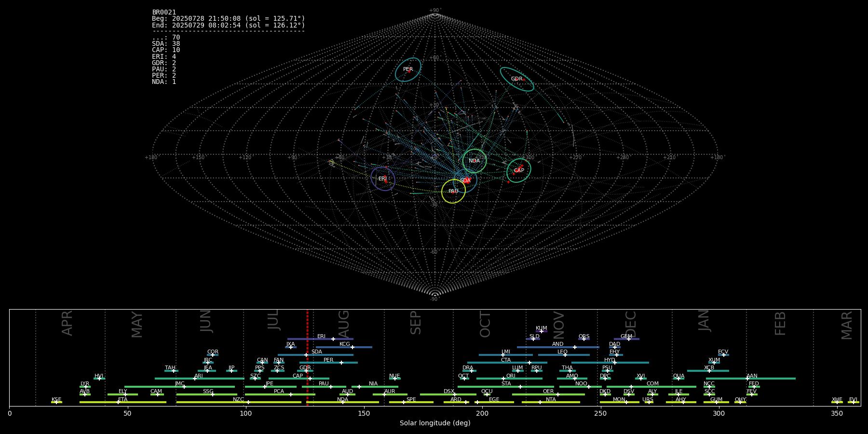Select the KUM shower bar in the timeline

(x=542, y=331)
